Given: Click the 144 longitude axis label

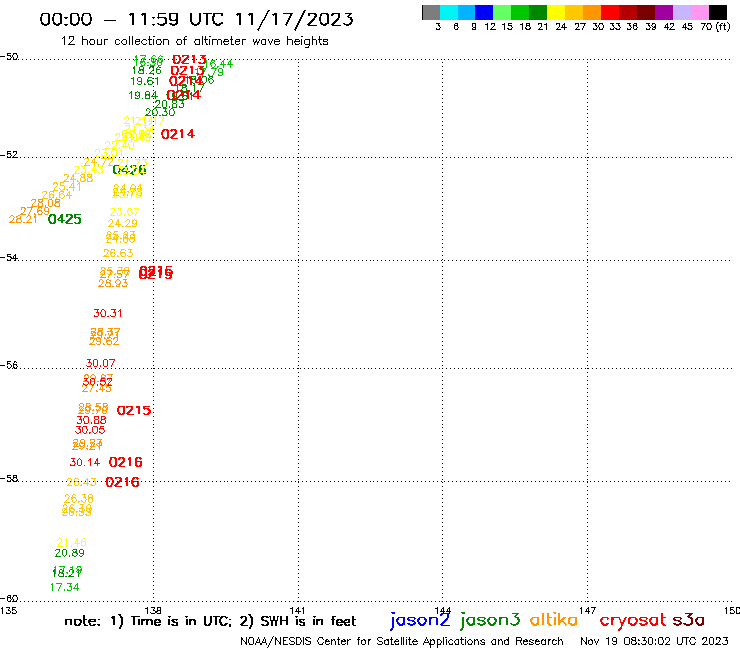Looking at the screenshot, I should [443, 610].
